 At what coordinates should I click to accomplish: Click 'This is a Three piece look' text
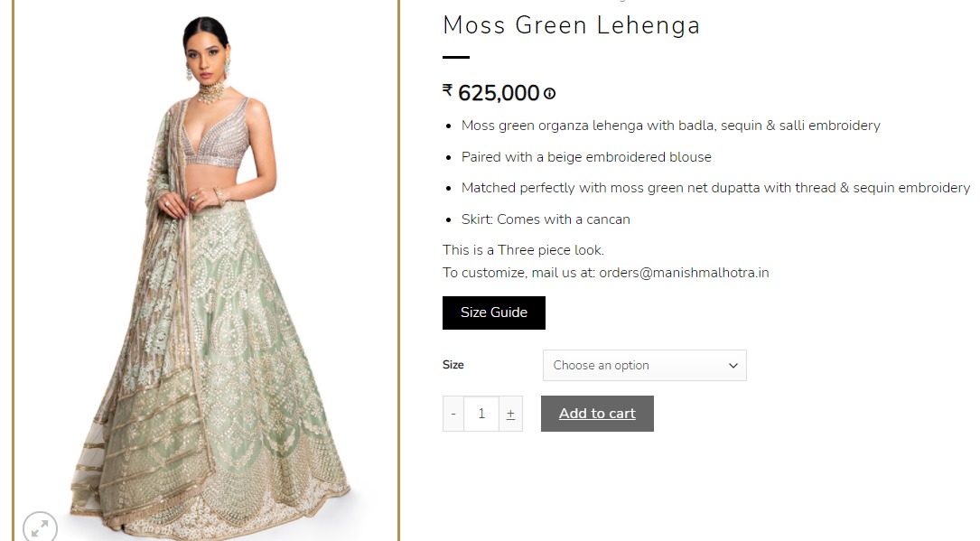(x=523, y=250)
